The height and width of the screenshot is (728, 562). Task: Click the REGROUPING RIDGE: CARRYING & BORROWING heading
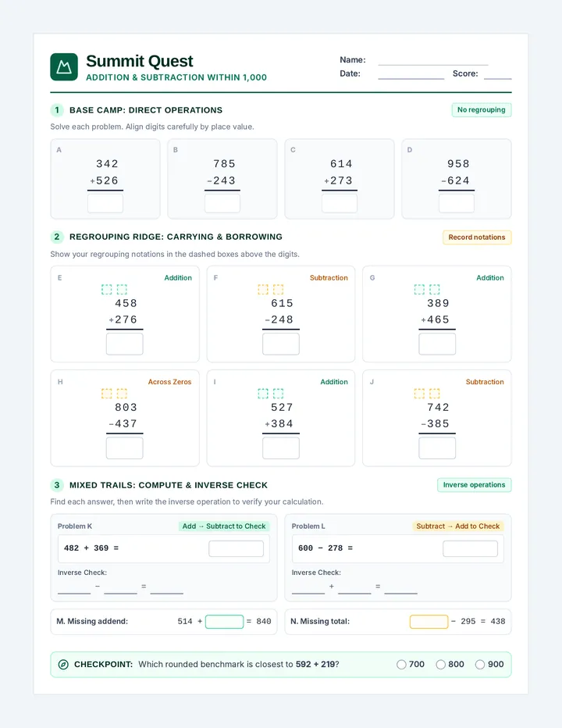176,237
